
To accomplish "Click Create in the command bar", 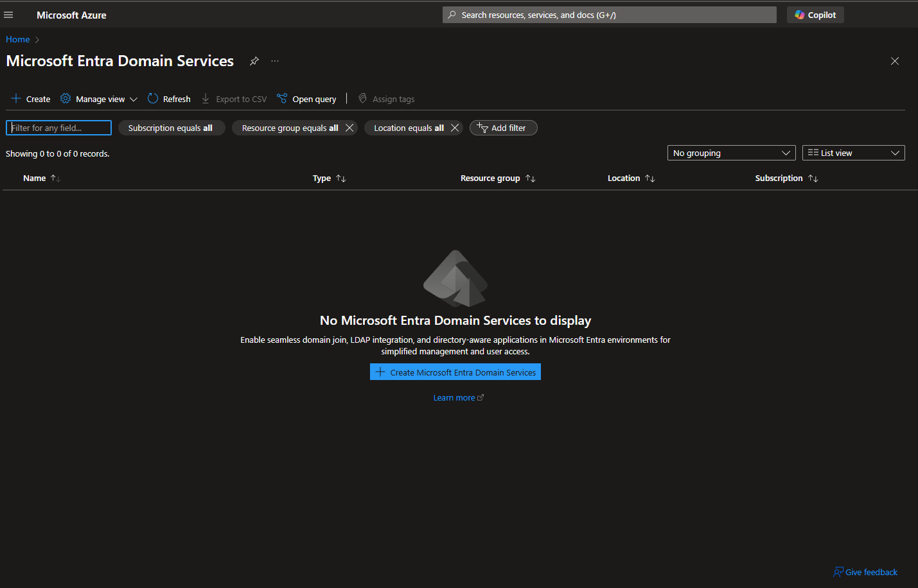I will point(31,99).
